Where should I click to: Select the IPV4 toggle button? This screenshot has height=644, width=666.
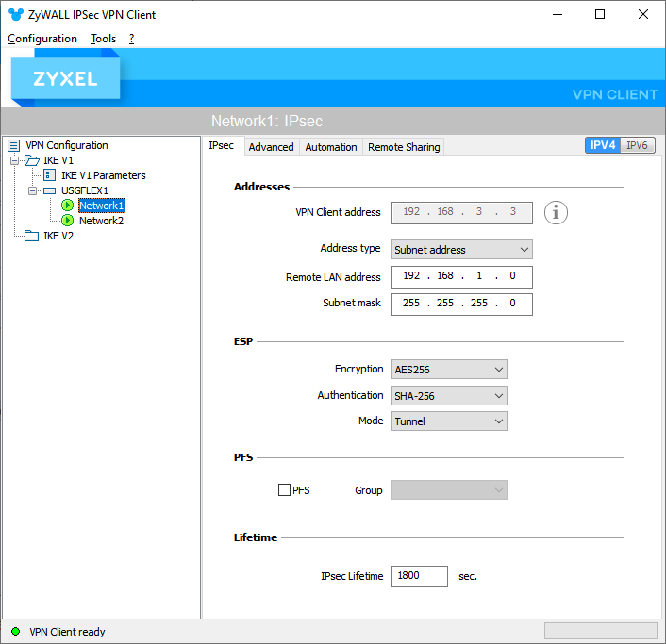[603, 145]
